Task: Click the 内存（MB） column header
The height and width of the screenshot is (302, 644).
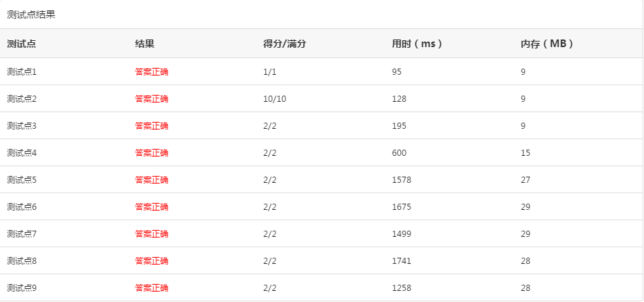Action: [x=547, y=44]
